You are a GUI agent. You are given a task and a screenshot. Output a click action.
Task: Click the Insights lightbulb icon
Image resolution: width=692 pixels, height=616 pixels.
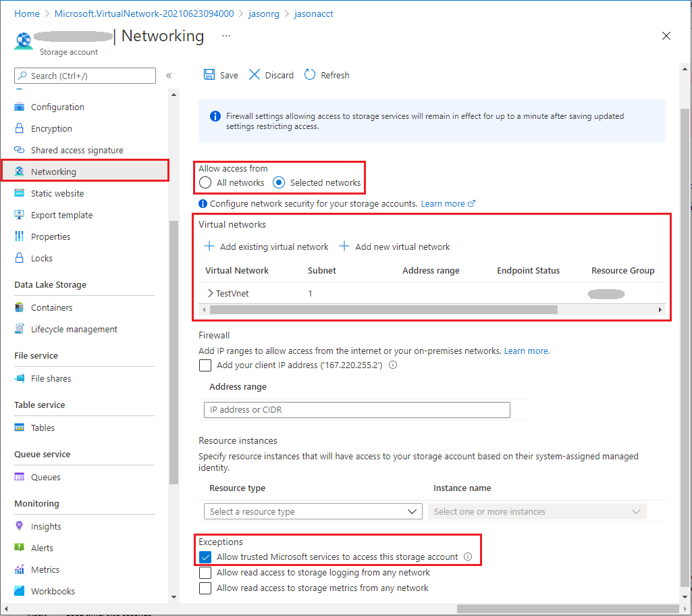coord(20,526)
